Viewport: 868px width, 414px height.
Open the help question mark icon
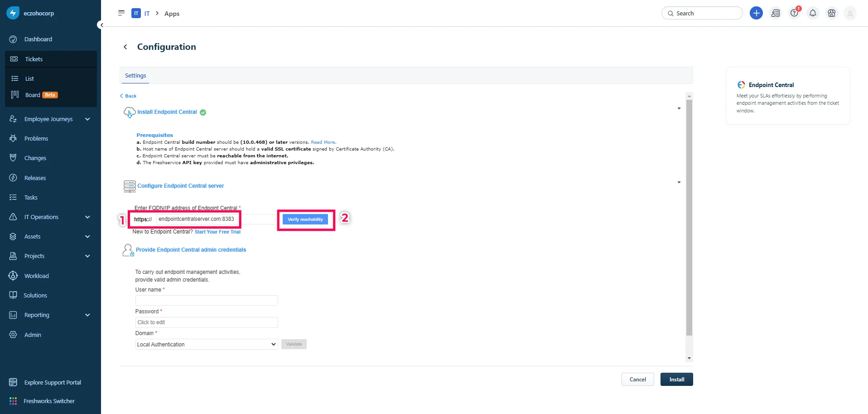click(x=794, y=13)
